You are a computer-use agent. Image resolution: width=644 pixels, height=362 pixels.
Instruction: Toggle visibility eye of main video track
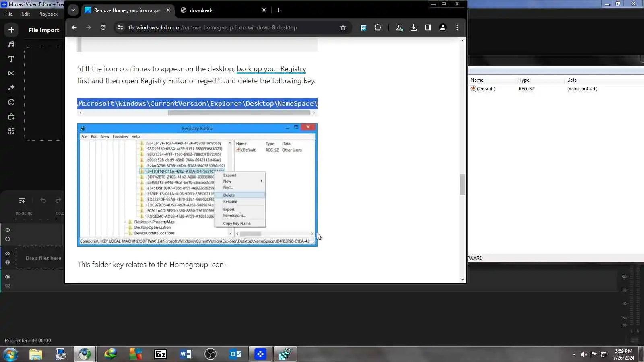point(8,253)
